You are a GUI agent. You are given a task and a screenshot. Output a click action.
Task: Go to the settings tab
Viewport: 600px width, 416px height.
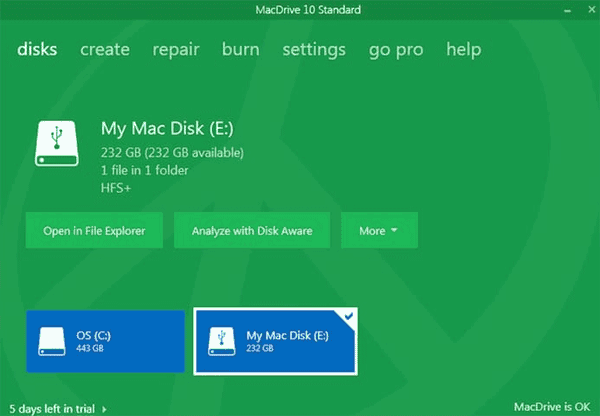click(x=314, y=50)
